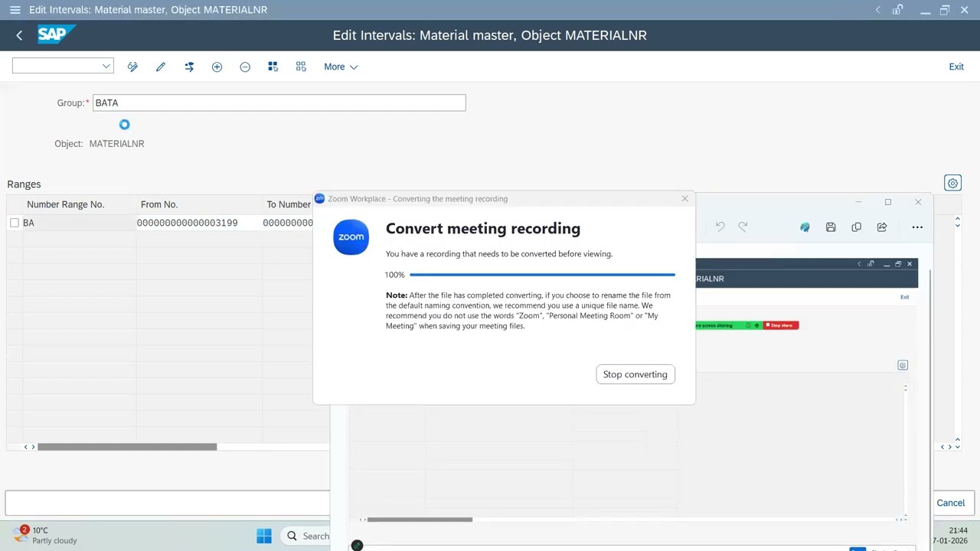Click the lock icon in SAP title bar
This screenshot has height=551, width=980.
coord(898,10)
